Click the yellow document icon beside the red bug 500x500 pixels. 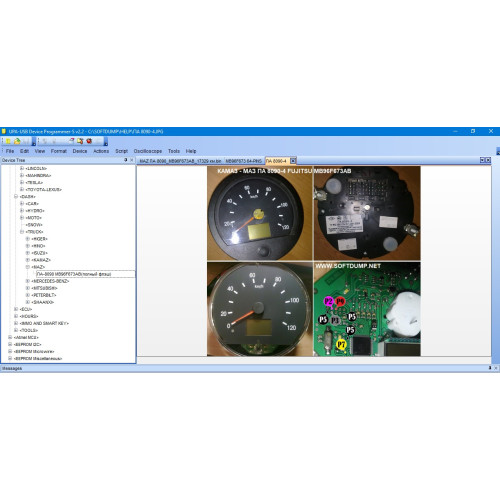tap(80, 141)
